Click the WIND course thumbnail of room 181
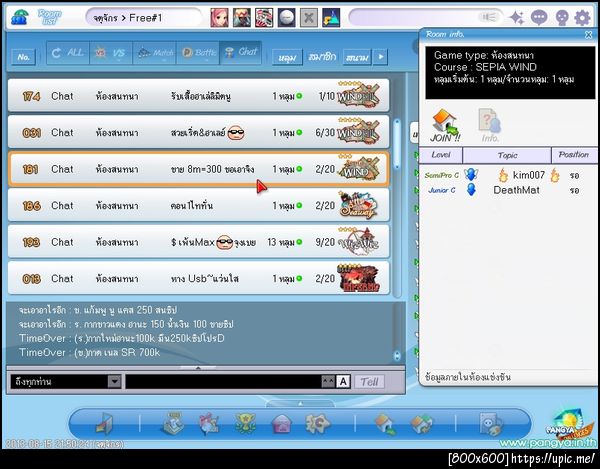 [359, 168]
